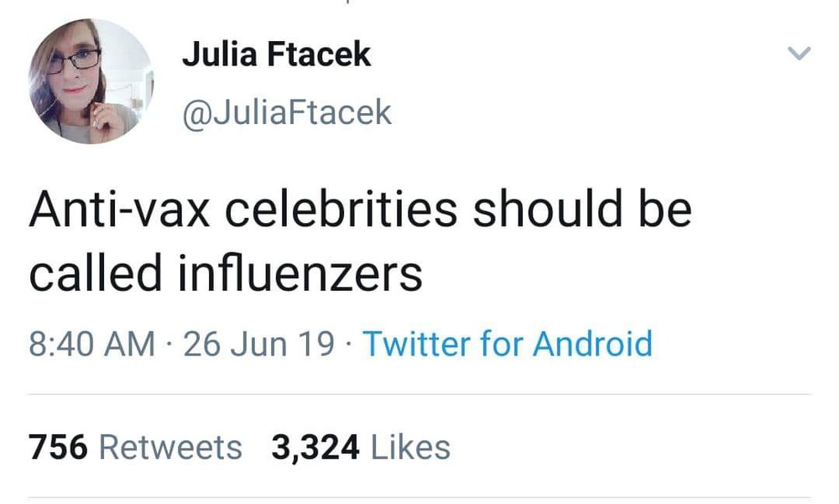Click the 3,324 like count number
Viewport: 839px width, 504px height.
(x=315, y=447)
